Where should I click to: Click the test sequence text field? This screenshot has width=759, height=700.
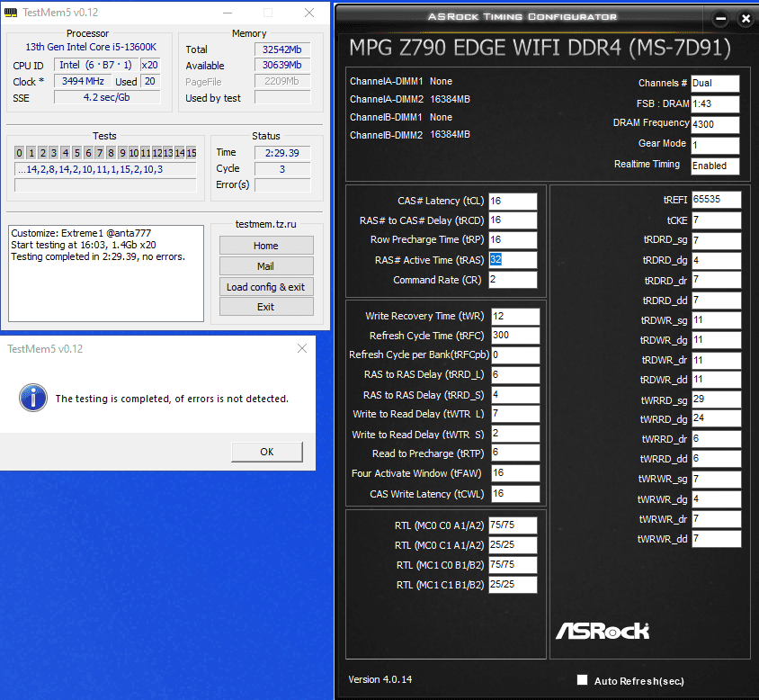click(x=105, y=169)
